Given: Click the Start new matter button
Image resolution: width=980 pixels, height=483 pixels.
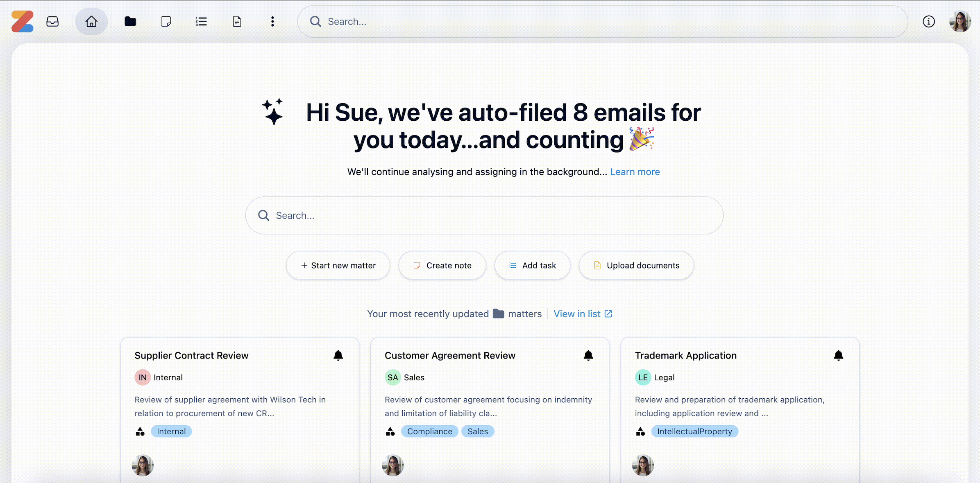Looking at the screenshot, I should (x=338, y=266).
